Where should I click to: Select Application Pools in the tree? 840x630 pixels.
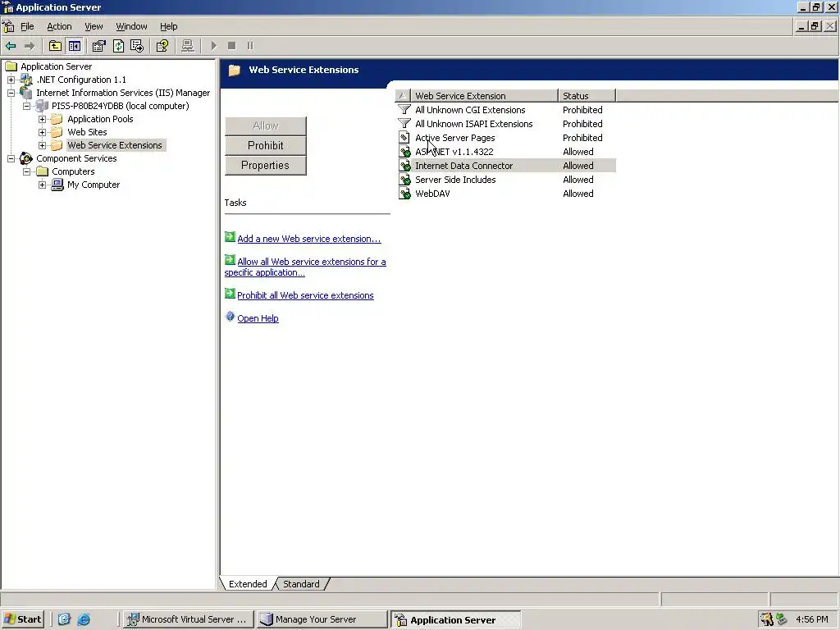[x=100, y=119]
